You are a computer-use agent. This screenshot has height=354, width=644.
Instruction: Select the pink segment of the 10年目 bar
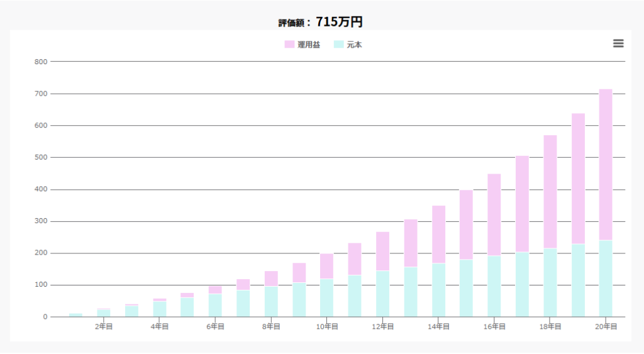click(326, 266)
